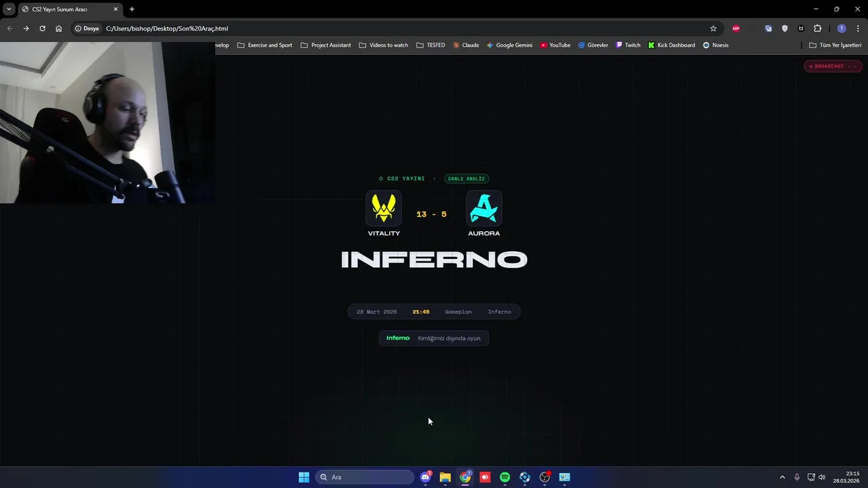This screenshot has width=868, height=488.
Task: Click the Aurora team logo
Action: (x=484, y=208)
